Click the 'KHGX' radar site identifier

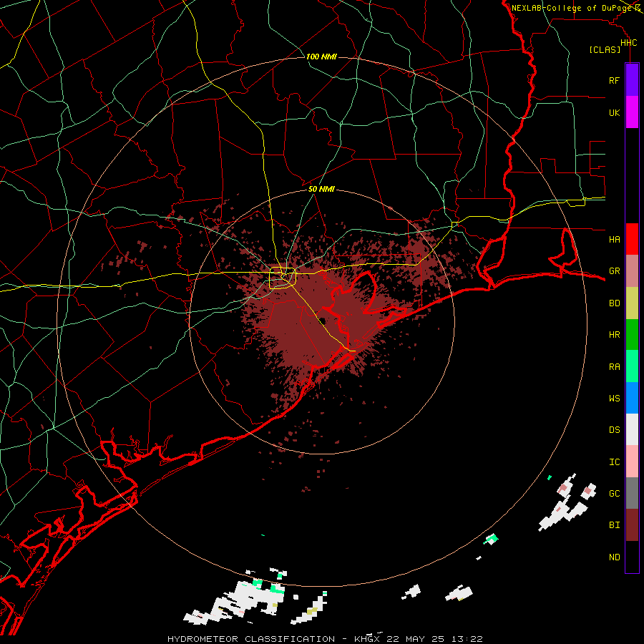367,639
